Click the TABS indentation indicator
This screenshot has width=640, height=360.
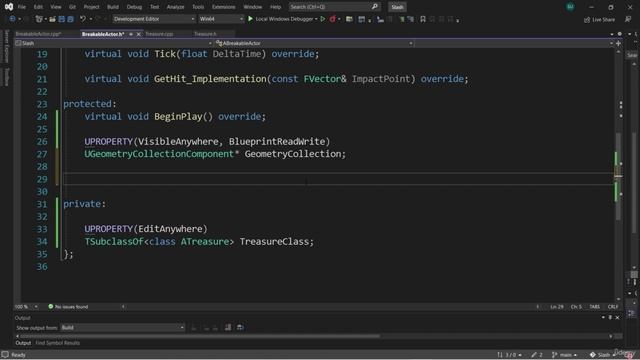[594, 307]
